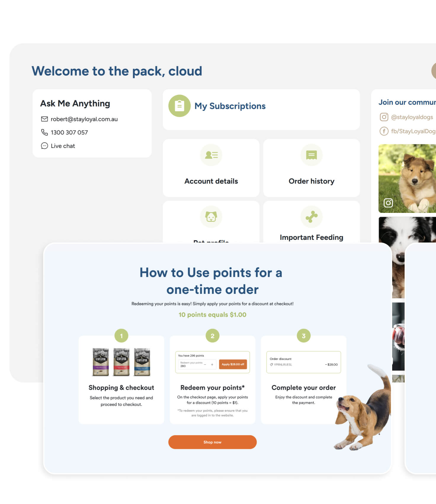Image resolution: width=436 pixels, height=504 pixels.
Task: Select the Pet profile dog face icon
Action: coord(211,217)
